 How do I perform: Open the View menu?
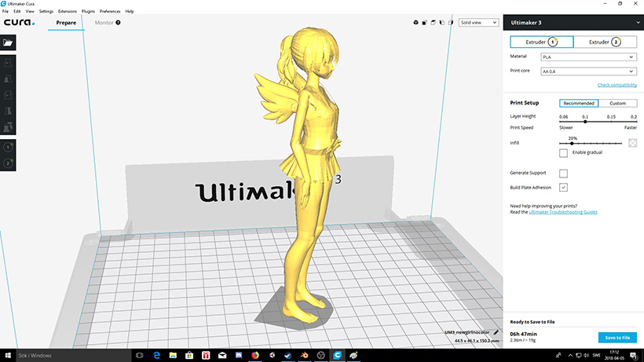(x=30, y=11)
